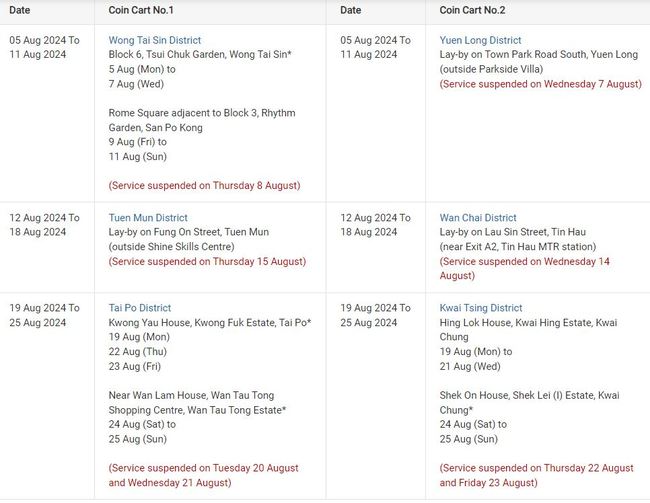Select the Thursday 22 August suspension notice
The width and height of the screenshot is (650, 503).
(536, 475)
